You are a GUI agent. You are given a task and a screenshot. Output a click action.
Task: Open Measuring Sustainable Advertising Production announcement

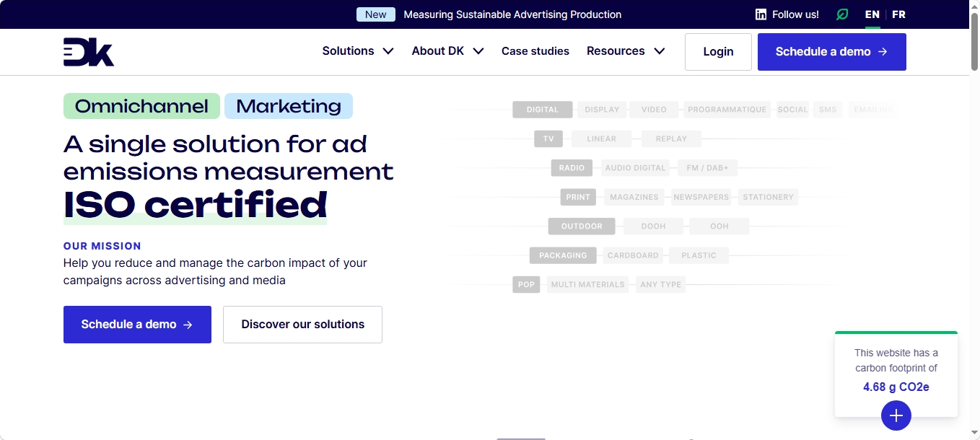[x=512, y=14]
